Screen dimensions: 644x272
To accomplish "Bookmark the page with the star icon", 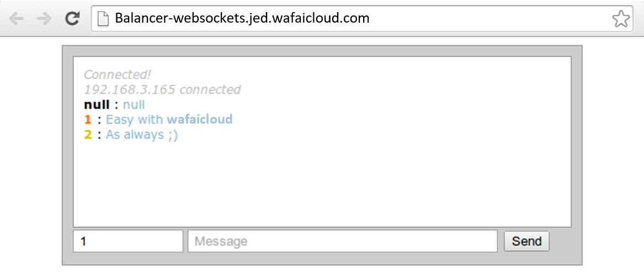I will 621,19.
